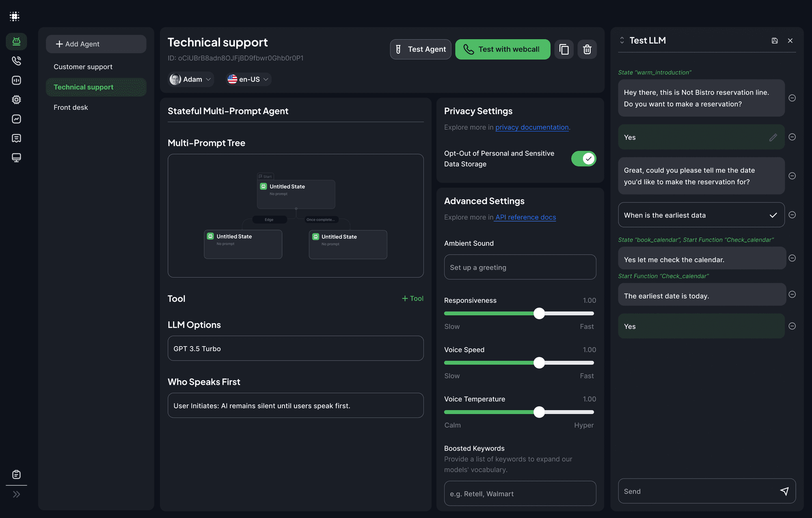This screenshot has height=518, width=812.
Task: Click Test with webcall button
Action: [x=503, y=49]
